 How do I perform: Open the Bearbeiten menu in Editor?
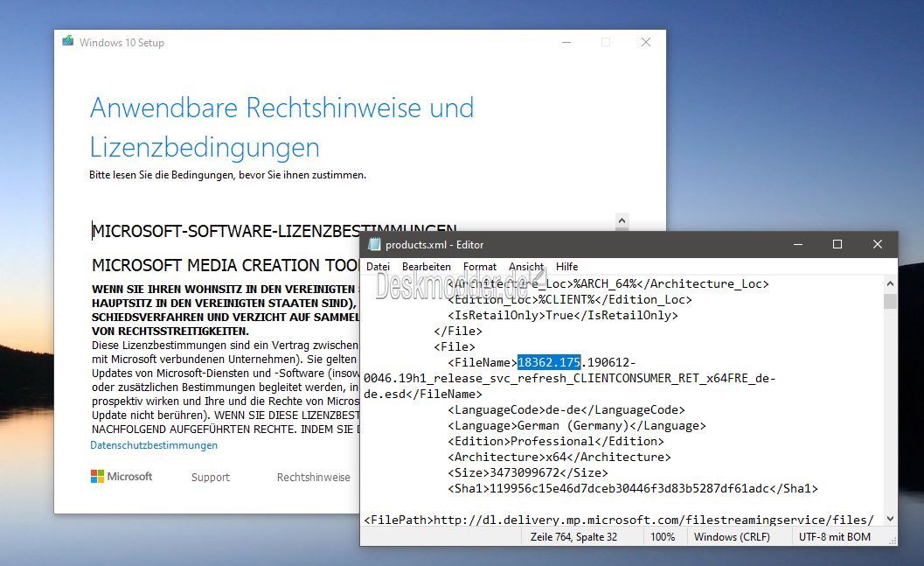(x=426, y=267)
